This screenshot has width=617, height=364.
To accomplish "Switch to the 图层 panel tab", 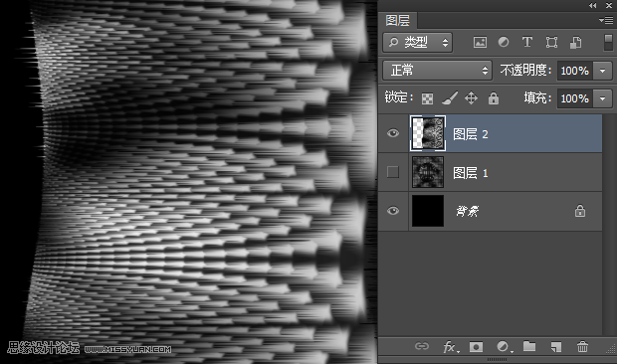I will 397,20.
